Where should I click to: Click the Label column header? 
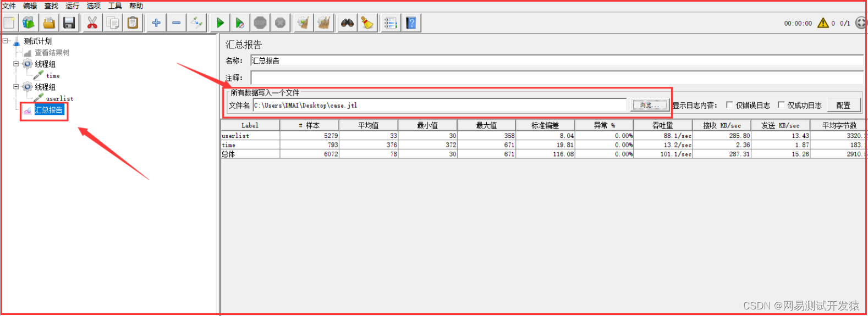(250, 125)
